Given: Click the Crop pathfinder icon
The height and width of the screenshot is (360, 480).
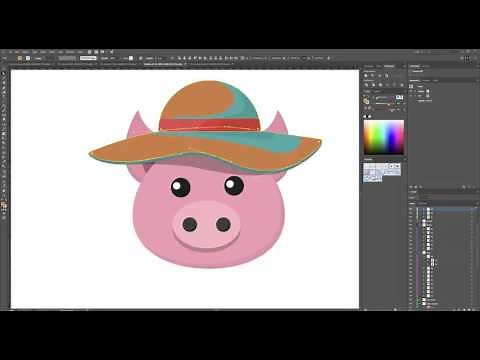Looking at the screenshot, I should click(x=387, y=85).
